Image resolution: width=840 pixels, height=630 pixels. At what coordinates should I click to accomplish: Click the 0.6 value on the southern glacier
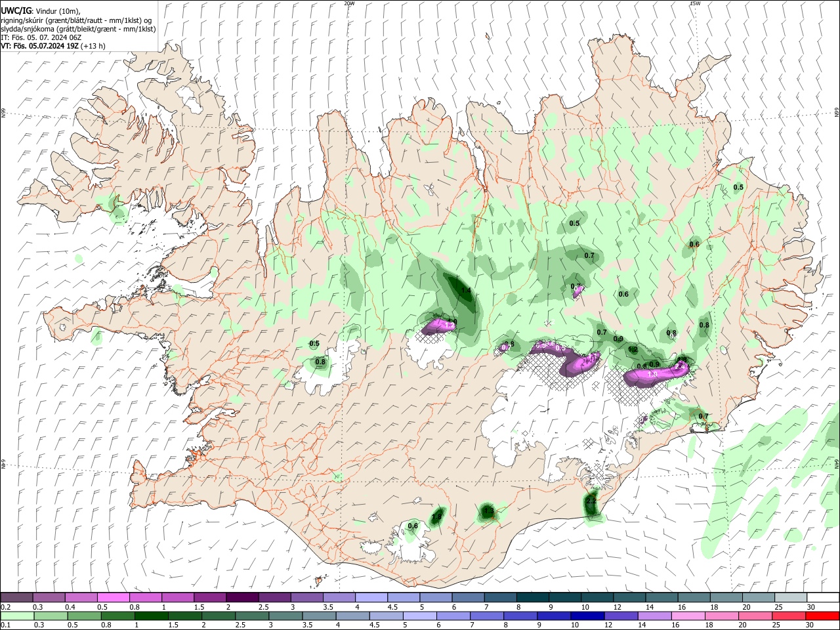point(413,526)
